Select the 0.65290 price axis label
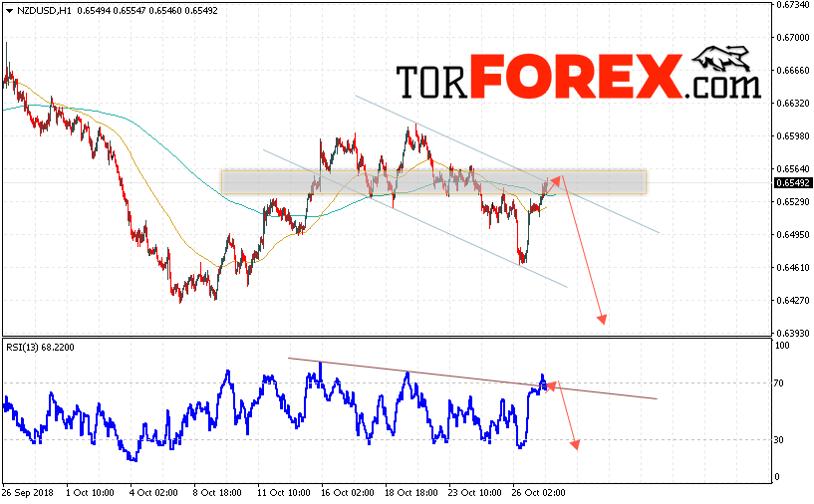 tap(793, 201)
